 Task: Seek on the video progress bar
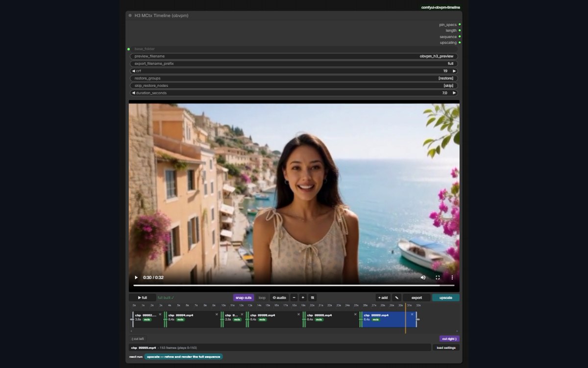[x=294, y=285]
